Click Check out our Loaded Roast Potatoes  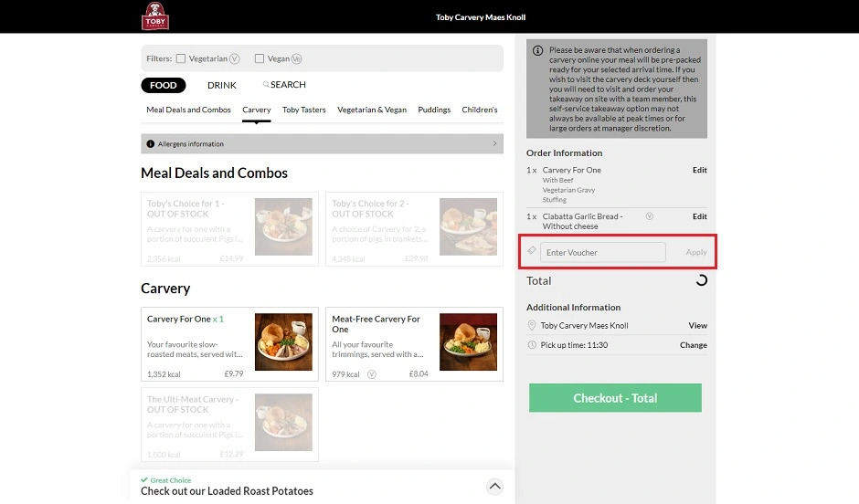[x=227, y=491]
